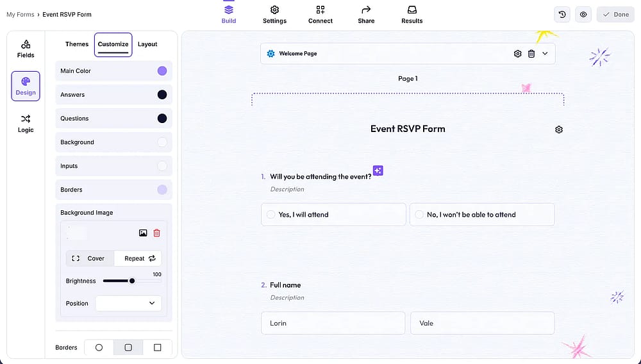
Task: Switch to the Themes tab
Action: [x=77, y=44]
